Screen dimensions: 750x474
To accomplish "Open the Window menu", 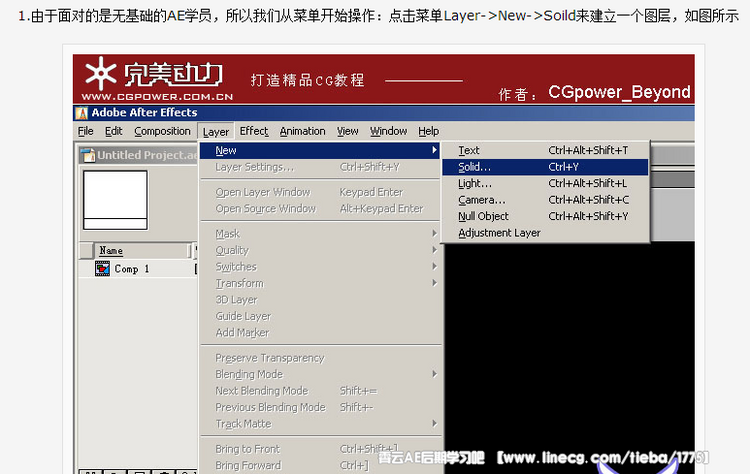I will (x=388, y=131).
